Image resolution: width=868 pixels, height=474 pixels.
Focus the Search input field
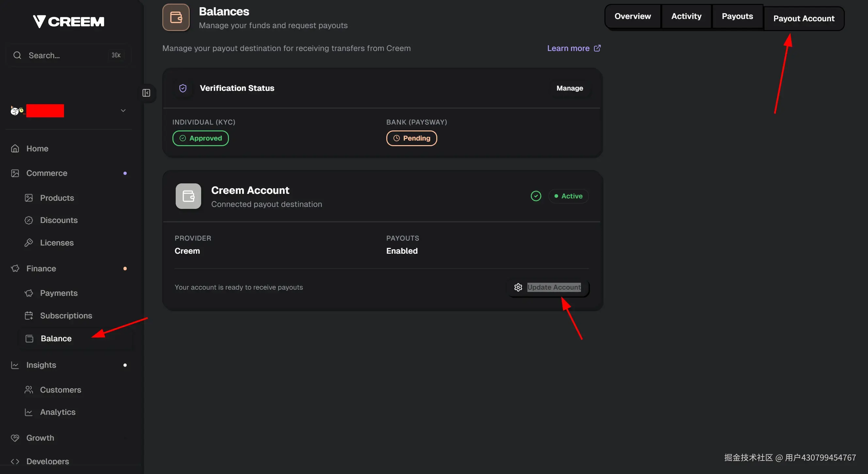(x=69, y=55)
